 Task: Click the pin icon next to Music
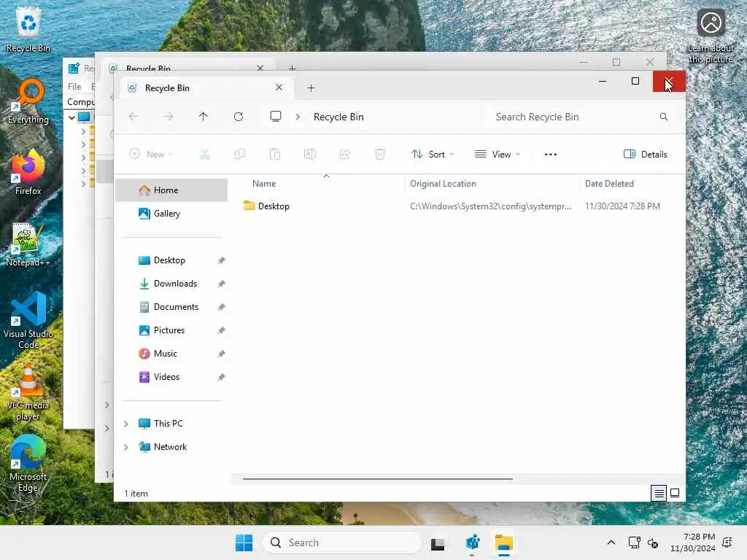coord(222,354)
